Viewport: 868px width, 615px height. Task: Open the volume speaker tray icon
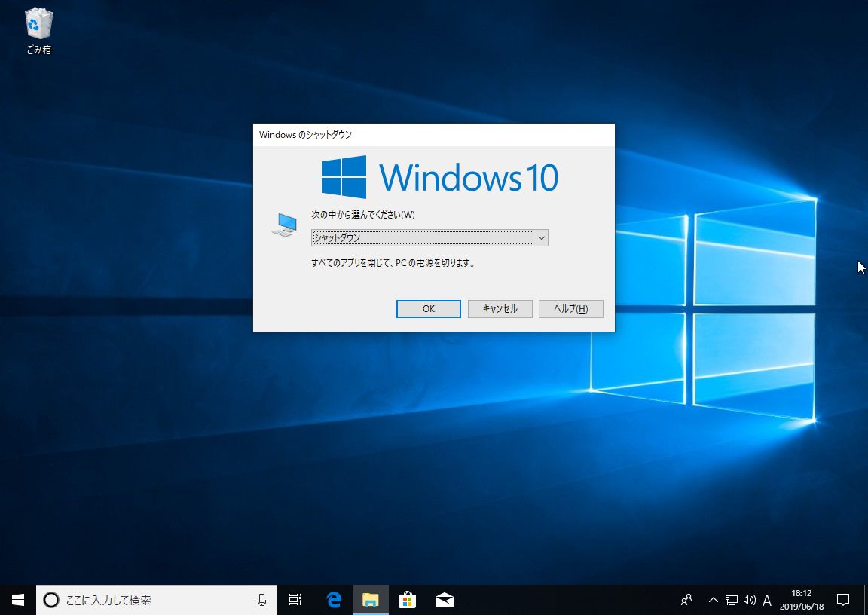pos(749,600)
